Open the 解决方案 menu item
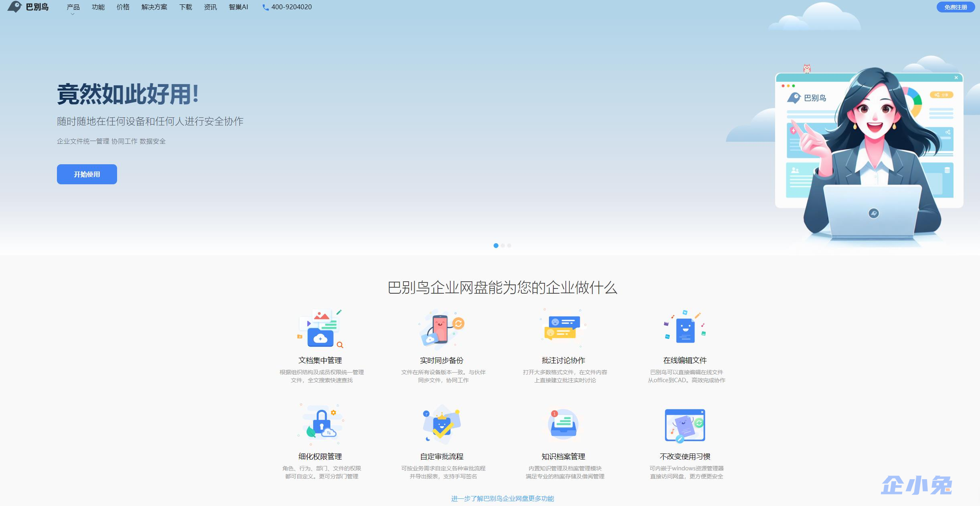 coord(154,7)
